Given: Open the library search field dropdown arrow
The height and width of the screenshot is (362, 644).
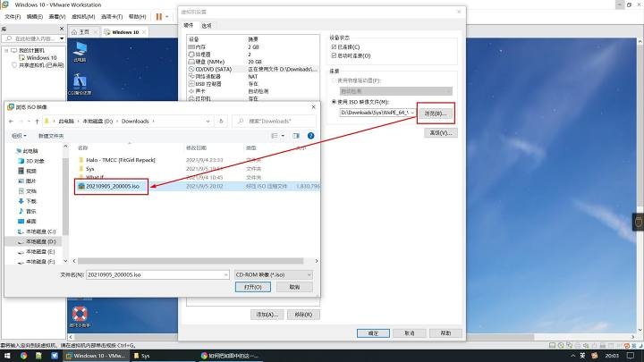Looking at the screenshot, I should coord(62,38).
